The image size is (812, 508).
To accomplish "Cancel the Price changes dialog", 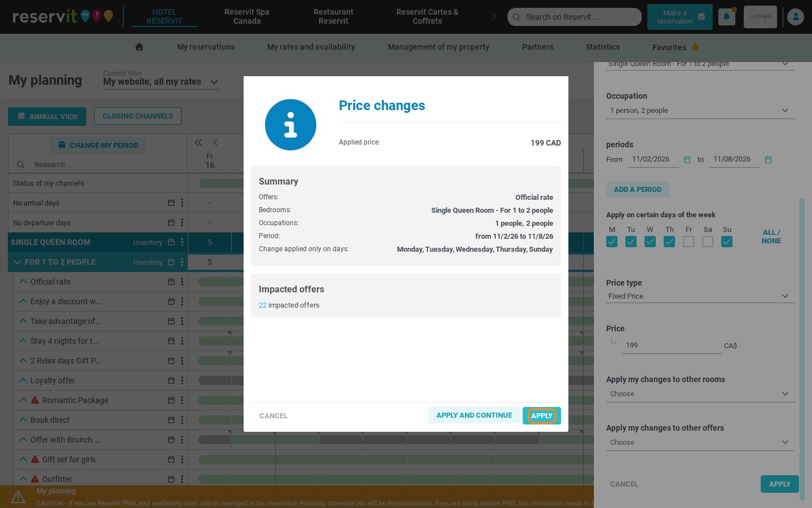I will click(273, 416).
